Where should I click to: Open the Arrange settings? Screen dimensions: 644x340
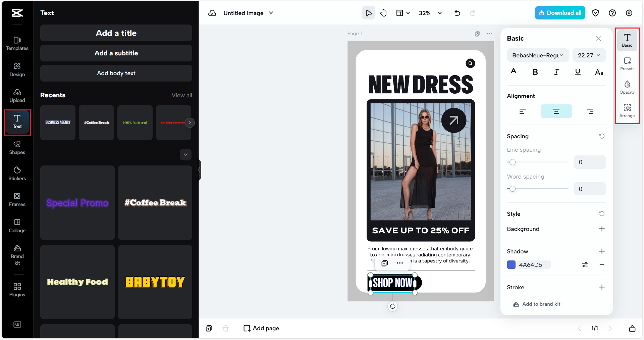click(627, 110)
